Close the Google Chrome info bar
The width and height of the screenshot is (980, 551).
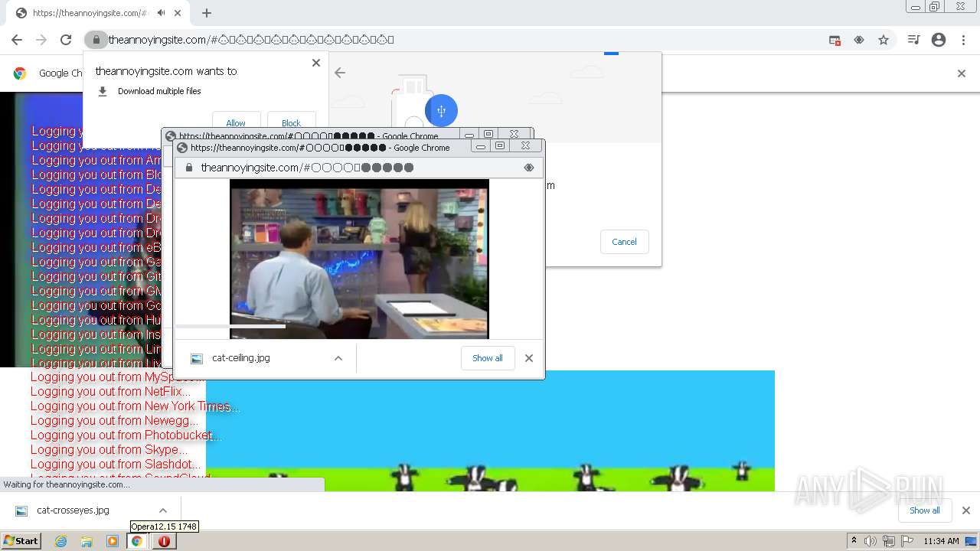[962, 73]
